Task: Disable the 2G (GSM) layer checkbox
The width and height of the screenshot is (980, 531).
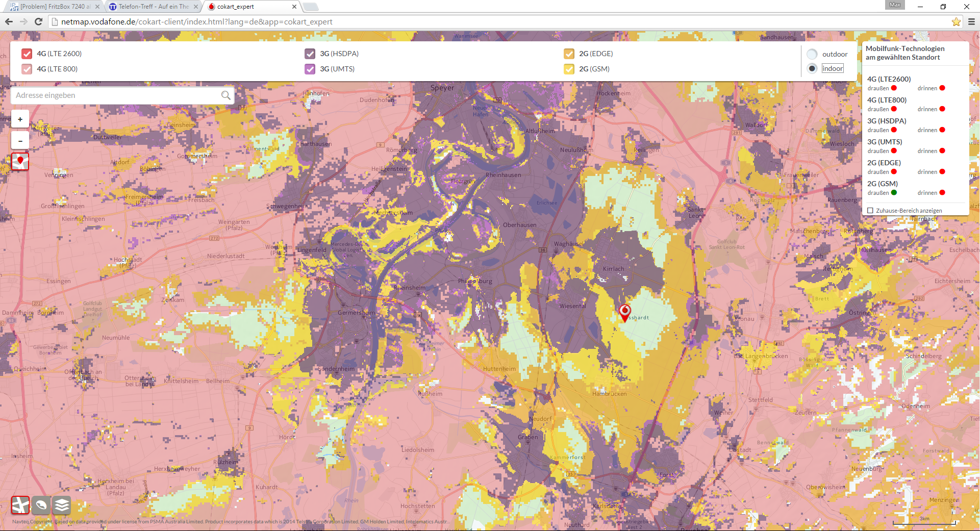Action: coord(569,69)
